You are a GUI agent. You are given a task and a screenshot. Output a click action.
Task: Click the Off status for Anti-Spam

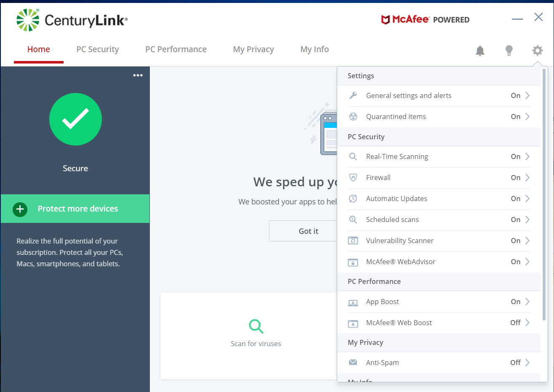tap(515, 363)
